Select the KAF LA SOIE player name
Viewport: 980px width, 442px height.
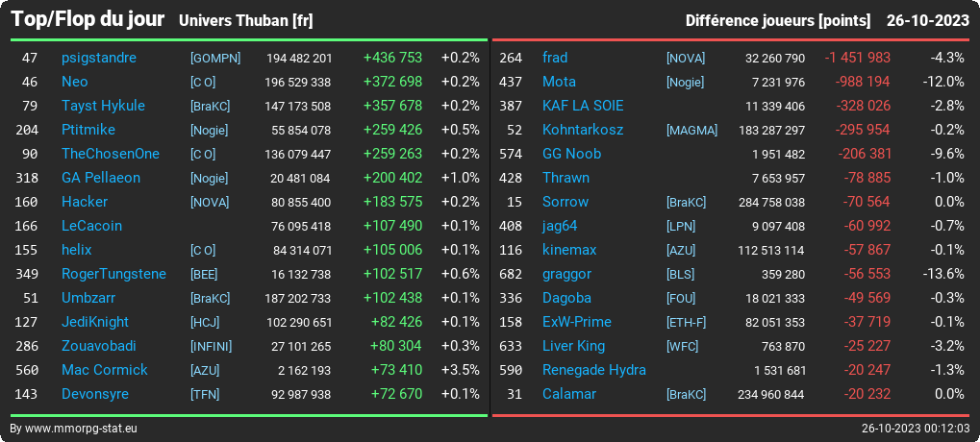(583, 106)
